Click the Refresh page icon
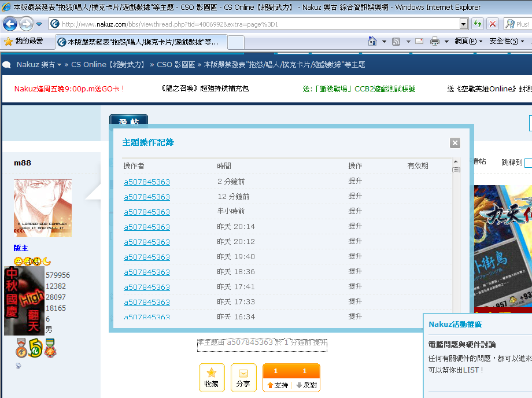 click(478, 24)
